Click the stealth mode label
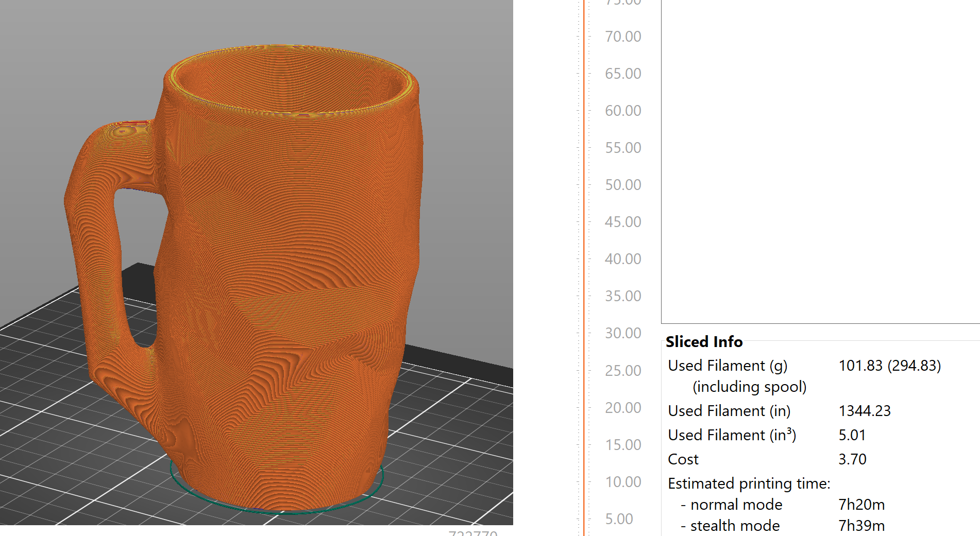 (x=735, y=526)
